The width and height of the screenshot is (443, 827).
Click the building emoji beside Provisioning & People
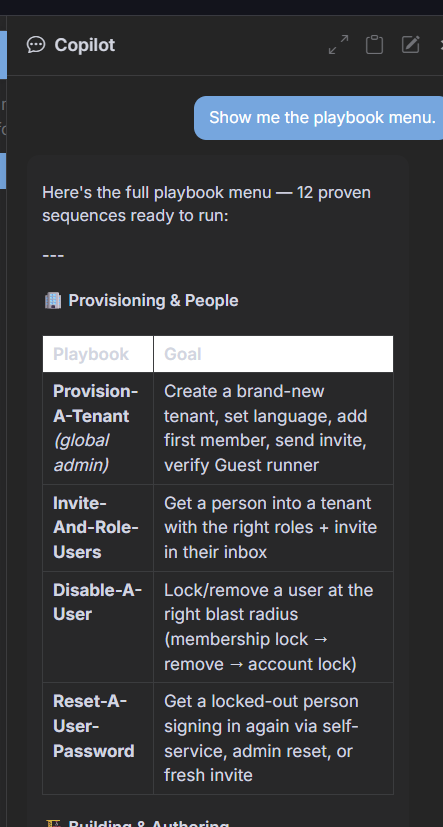[52, 301]
